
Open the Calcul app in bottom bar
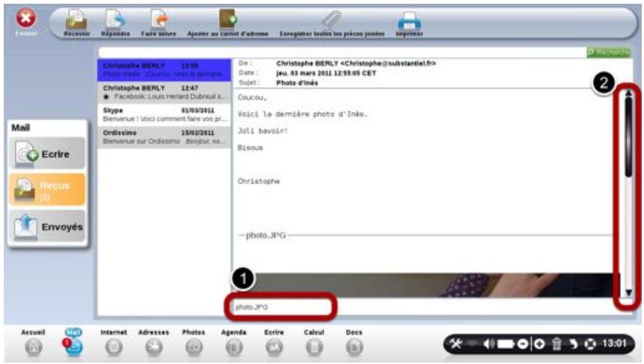point(314,343)
